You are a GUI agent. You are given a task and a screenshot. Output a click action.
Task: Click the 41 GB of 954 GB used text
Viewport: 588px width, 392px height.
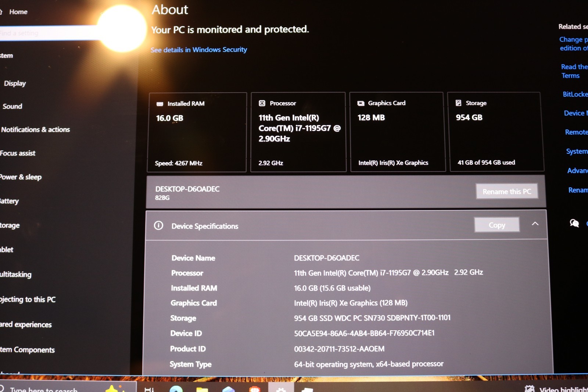click(486, 163)
